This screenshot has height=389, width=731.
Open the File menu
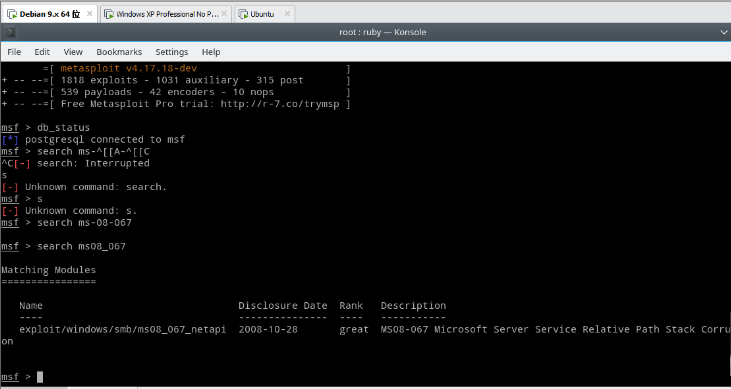pyautogui.click(x=14, y=52)
